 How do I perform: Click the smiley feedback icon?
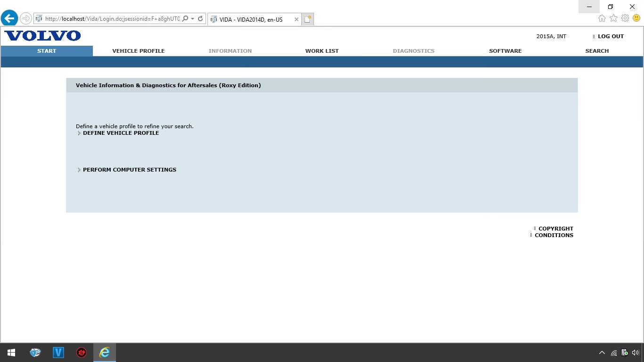click(x=636, y=18)
